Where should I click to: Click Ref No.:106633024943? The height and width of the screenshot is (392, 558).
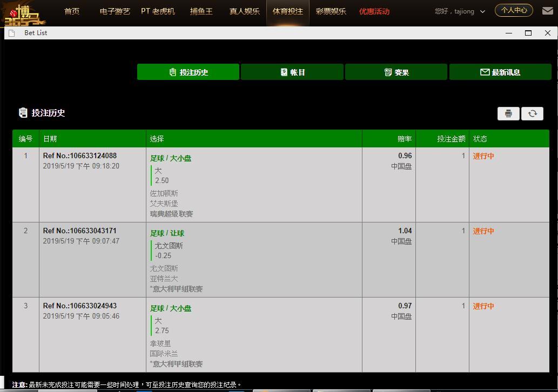80,306
